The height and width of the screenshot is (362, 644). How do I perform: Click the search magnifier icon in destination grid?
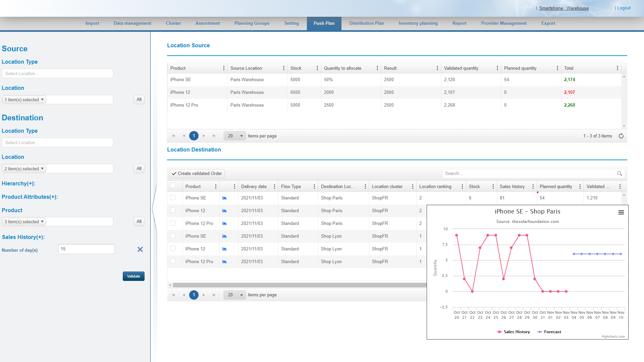coord(620,174)
